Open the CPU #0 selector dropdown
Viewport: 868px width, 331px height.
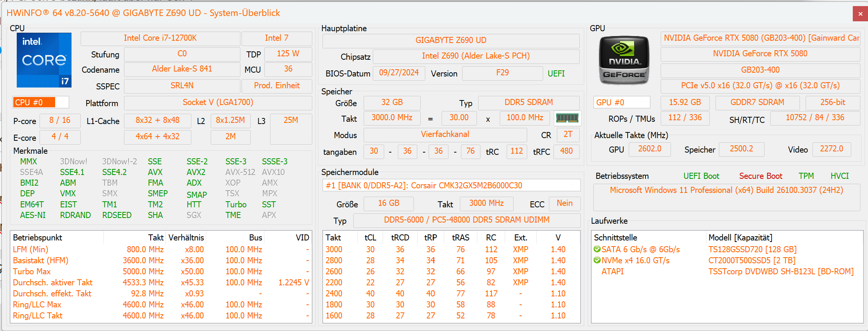pyautogui.click(x=41, y=102)
